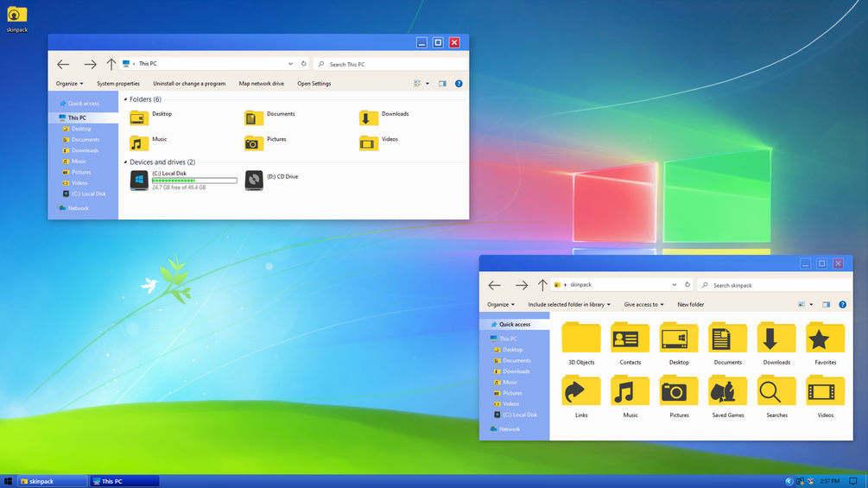This screenshot has height=488, width=868.
Task: Open view options dropdown in skinpack window
Action: (x=811, y=304)
